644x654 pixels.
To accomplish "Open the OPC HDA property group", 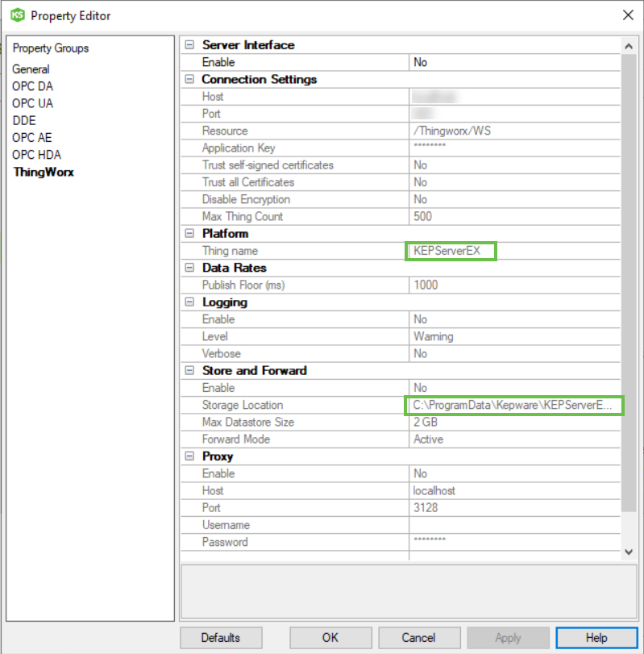I will (36, 155).
